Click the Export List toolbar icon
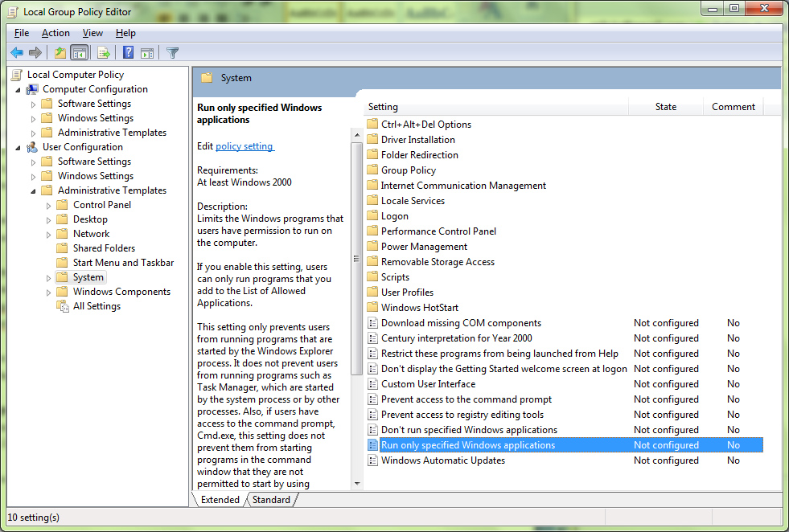Image resolution: width=789 pixels, height=532 pixels. pos(104,52)
